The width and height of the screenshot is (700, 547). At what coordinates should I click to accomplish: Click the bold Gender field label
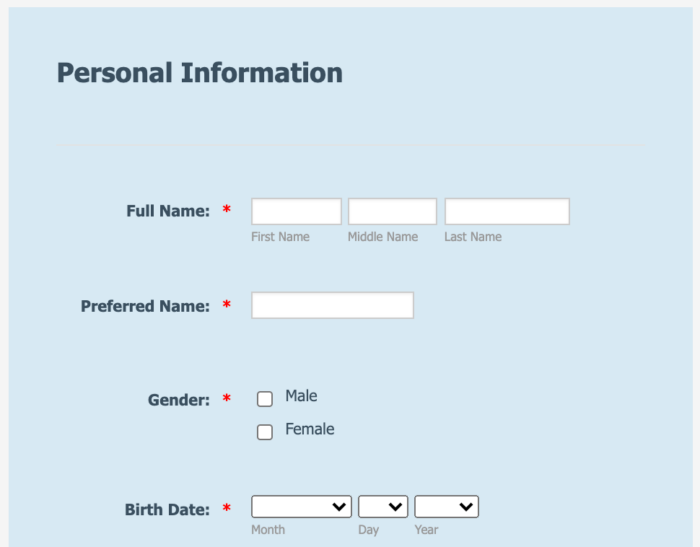[179, 400]
